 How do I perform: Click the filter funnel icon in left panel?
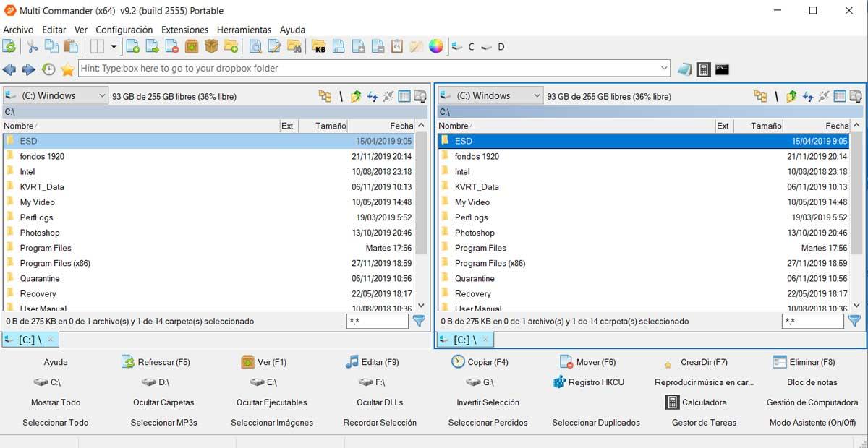[x=419, y=321]
